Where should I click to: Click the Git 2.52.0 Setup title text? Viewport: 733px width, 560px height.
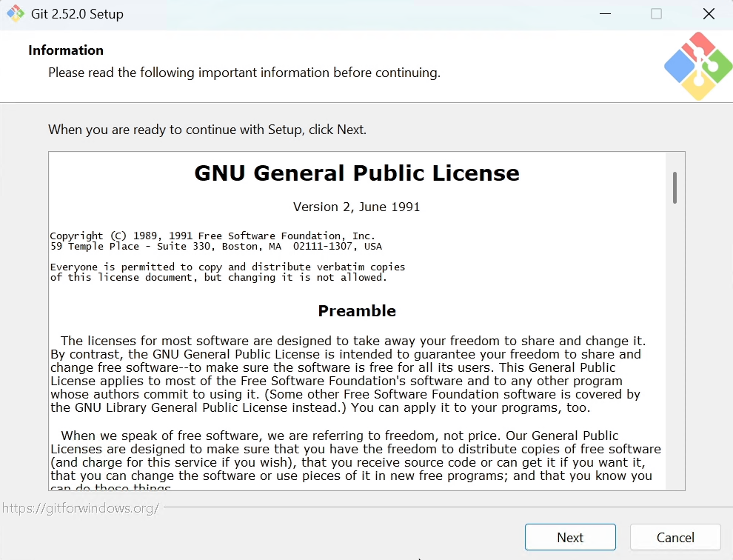click(76, 13)
